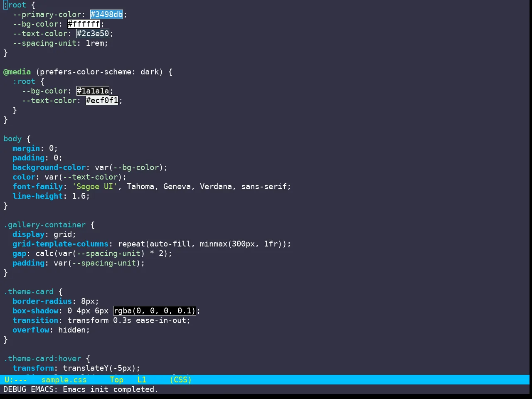
Task: Click the U:--- buffer status indicator
Action: point(16,379)
